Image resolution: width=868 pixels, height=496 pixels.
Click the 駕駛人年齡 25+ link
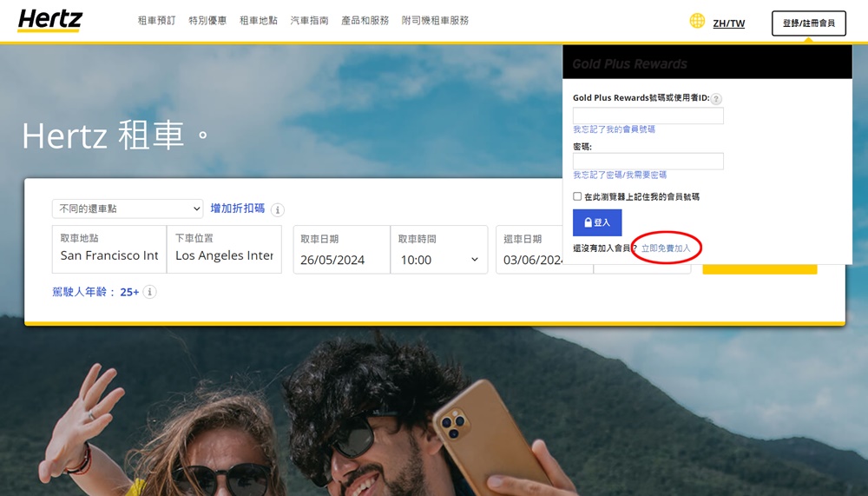coord(95,292)
